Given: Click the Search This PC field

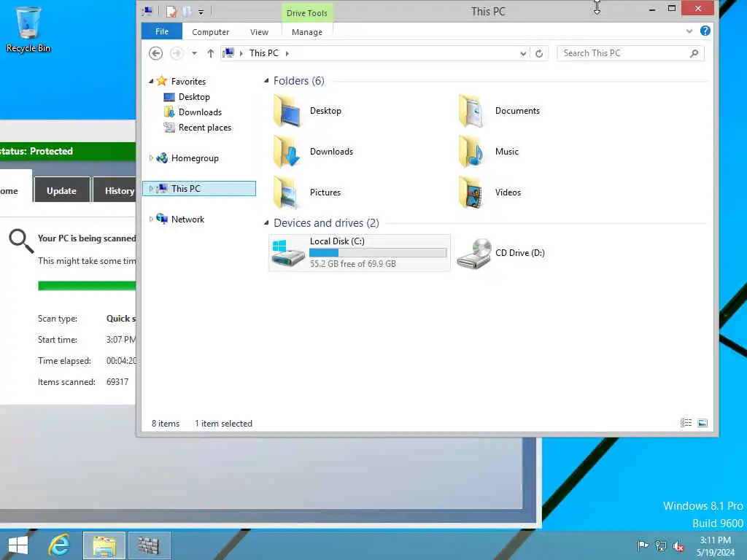Looking at the screenshot, I should coord(625,53).
